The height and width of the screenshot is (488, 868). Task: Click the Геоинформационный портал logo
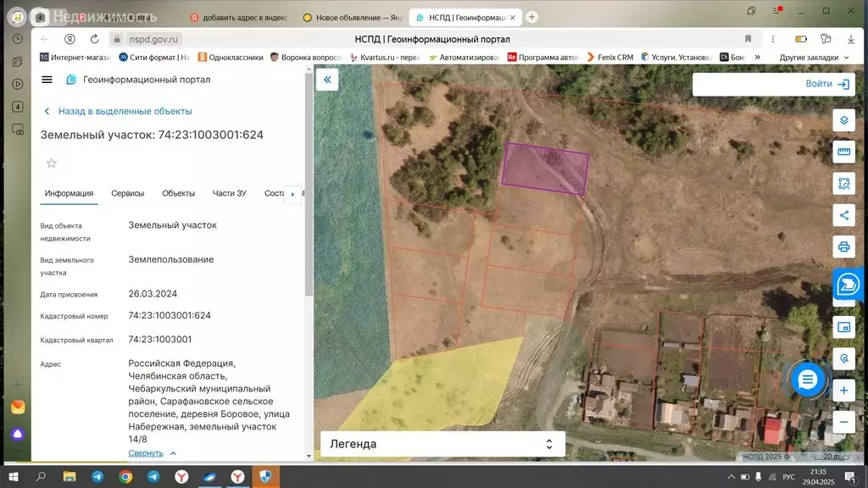tap(138, 80)
